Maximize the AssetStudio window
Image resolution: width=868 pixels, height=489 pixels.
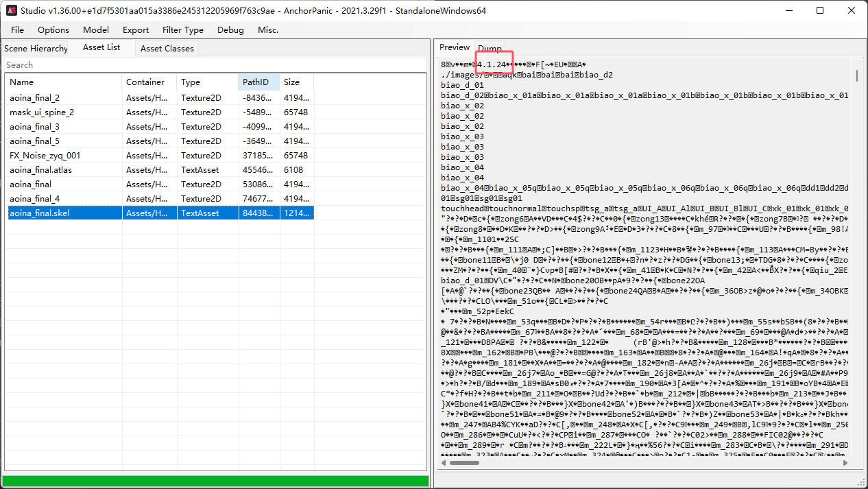pyautogui.click(x=821, y=10)
